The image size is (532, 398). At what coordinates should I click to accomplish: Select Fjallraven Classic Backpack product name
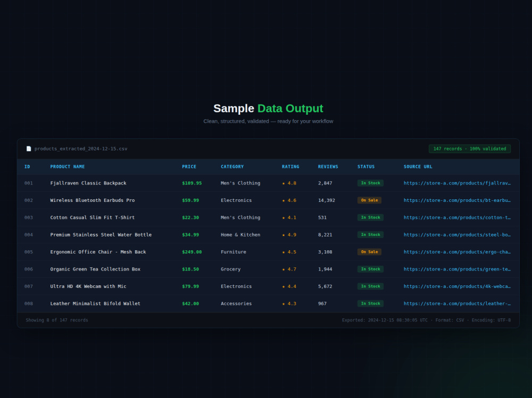click(88, 183)
